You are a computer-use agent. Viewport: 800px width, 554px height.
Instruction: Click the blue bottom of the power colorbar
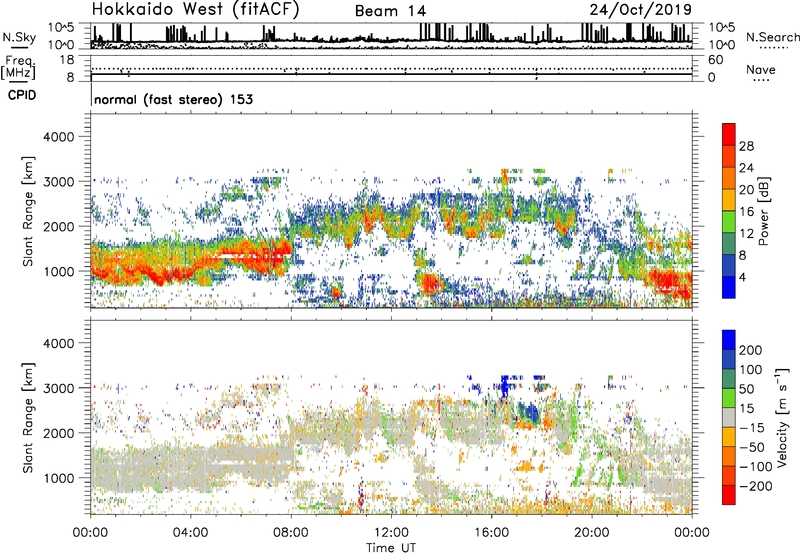[x=729, y=288]
